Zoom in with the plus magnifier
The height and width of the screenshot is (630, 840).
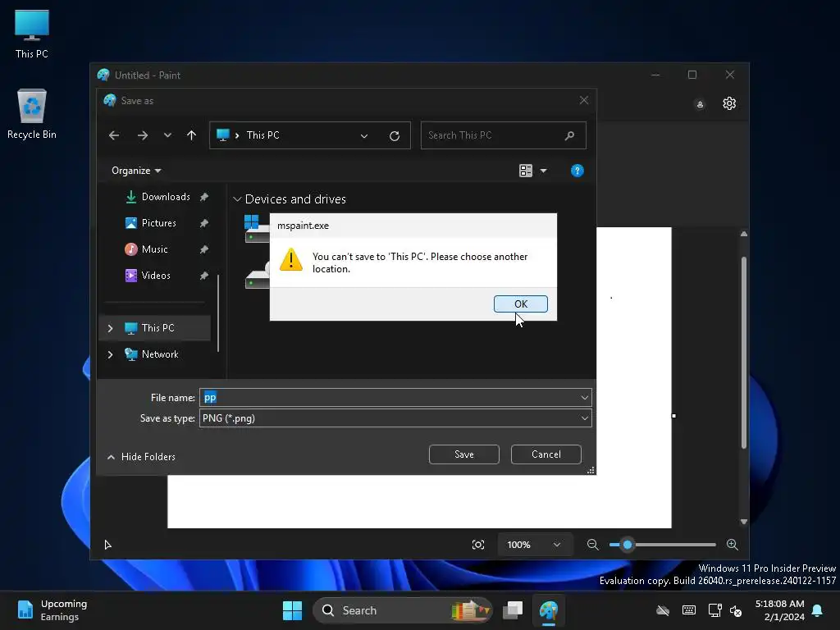(733, 545)
